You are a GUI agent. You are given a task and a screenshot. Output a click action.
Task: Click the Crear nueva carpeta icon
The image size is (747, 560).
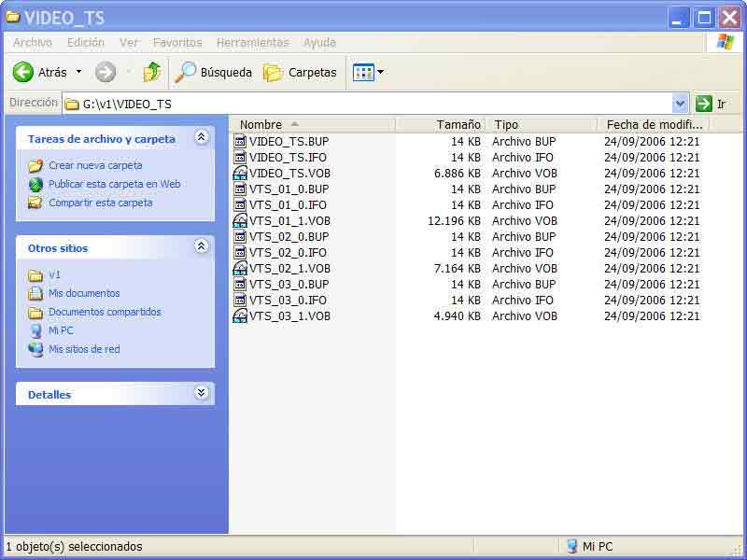point(35,166)
